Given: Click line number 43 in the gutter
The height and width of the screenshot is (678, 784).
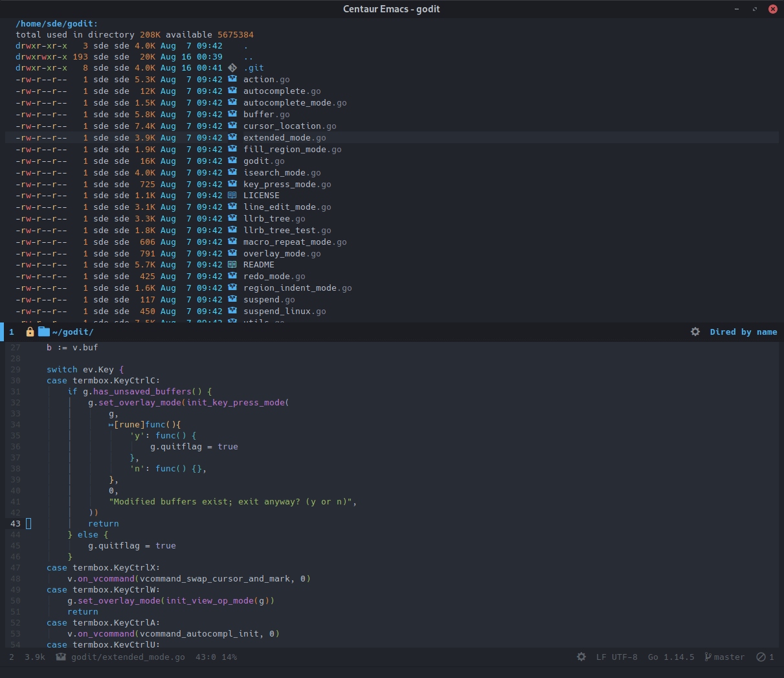Looking at the screenshot, I should coord(16,524).
